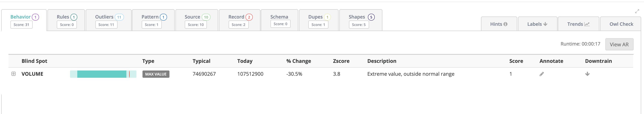Image resolution: width=644 pixels, height=114 pixels.
Task: Switch to the Pattern tab
Action: coord(150,17)
